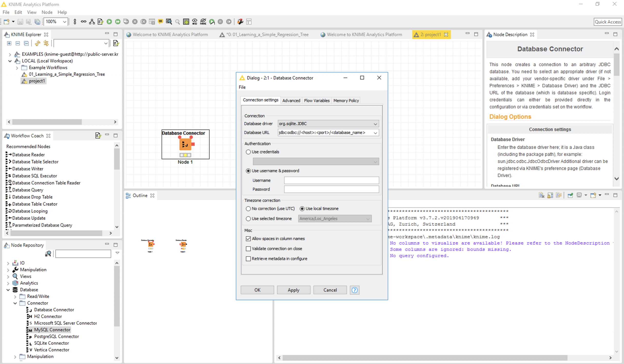Click the Username input field
Image resolution: width=624 pixels, height=364 pixels.
tap(331, 180)
